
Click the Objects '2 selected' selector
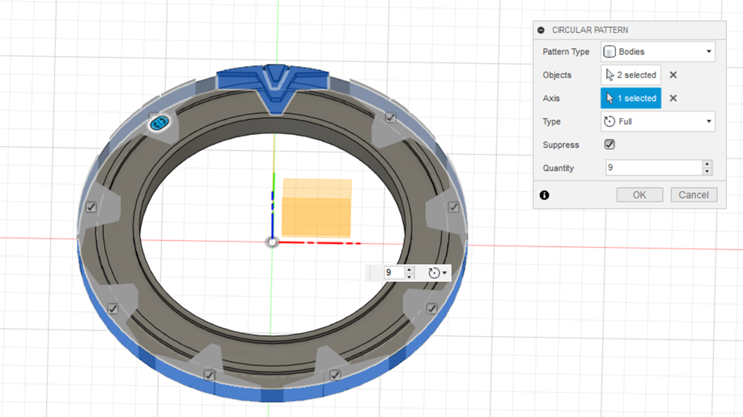point(631,75)
